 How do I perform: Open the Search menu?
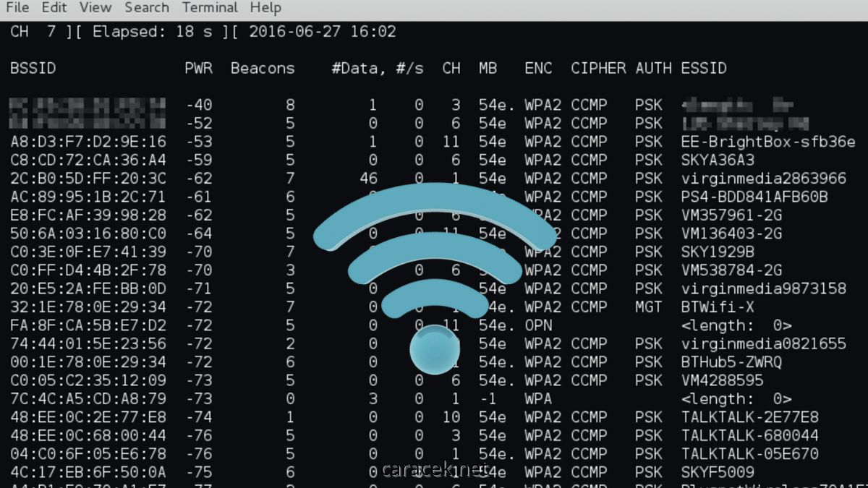(147, 8)
